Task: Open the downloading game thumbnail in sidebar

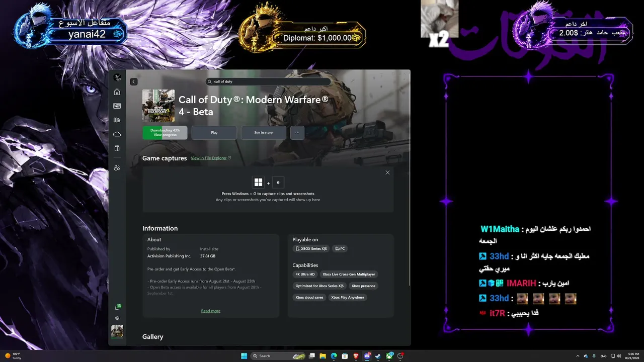Action: [x=117, y=331]
